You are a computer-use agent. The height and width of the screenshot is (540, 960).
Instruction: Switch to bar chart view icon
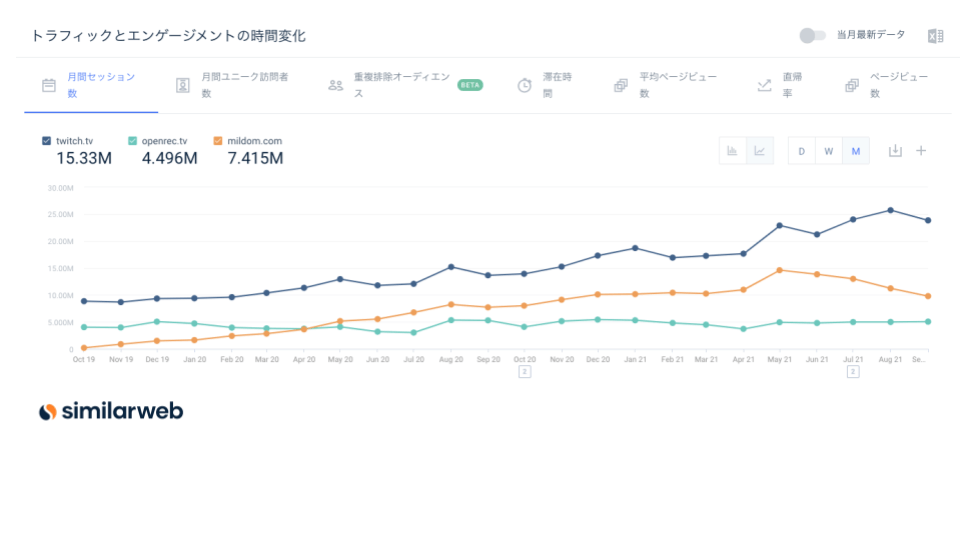(732, 151)
